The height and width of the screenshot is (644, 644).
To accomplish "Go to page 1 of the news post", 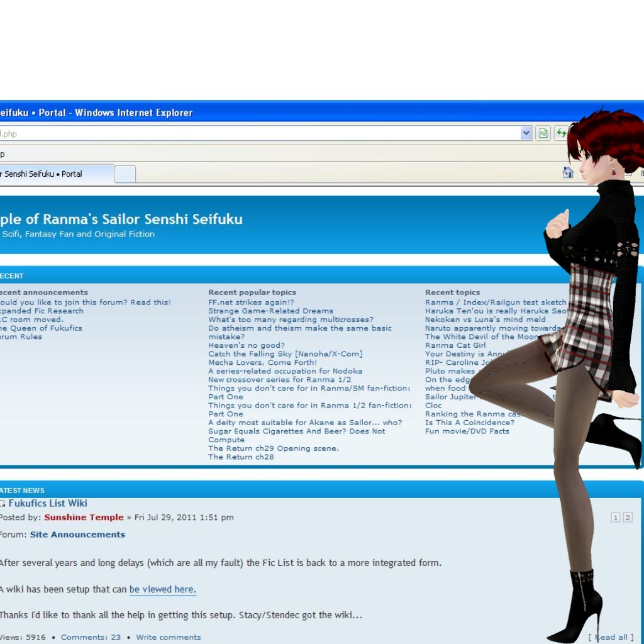I will click(x=615, y=518).
